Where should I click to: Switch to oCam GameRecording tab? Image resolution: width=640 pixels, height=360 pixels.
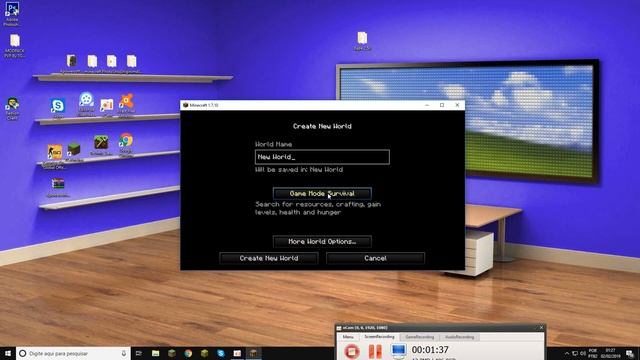[420, 337]
